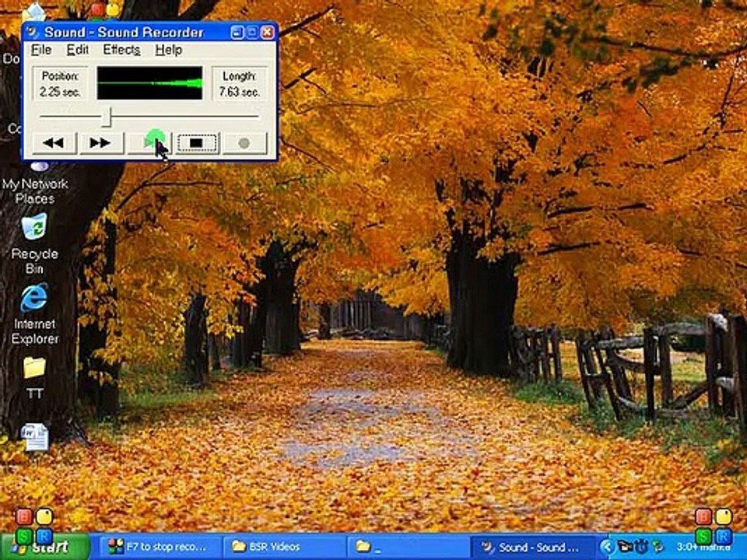Viewport: 747px width, 560px height.
Task: Expand hidden system tray icons arrow
Action: click(606, 547)
